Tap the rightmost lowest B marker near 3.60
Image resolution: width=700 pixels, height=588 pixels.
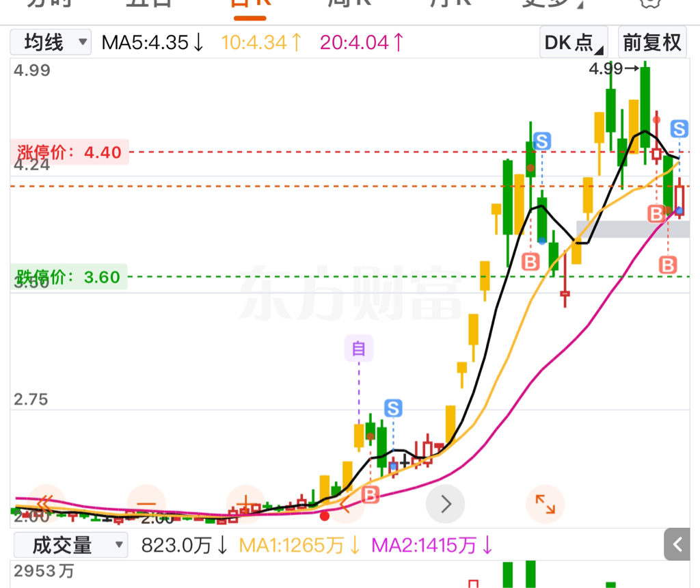[x=668, y=265]
